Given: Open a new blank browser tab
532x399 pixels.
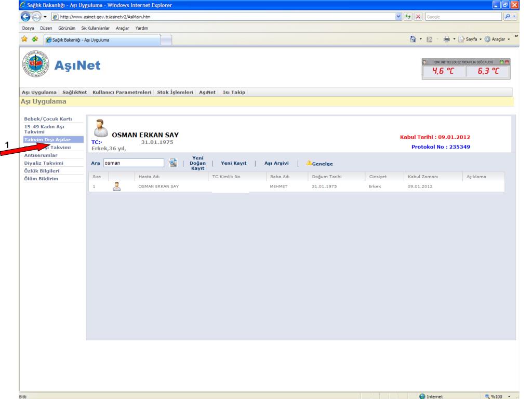Looking at the screenshot, I should tap(166, 40).
